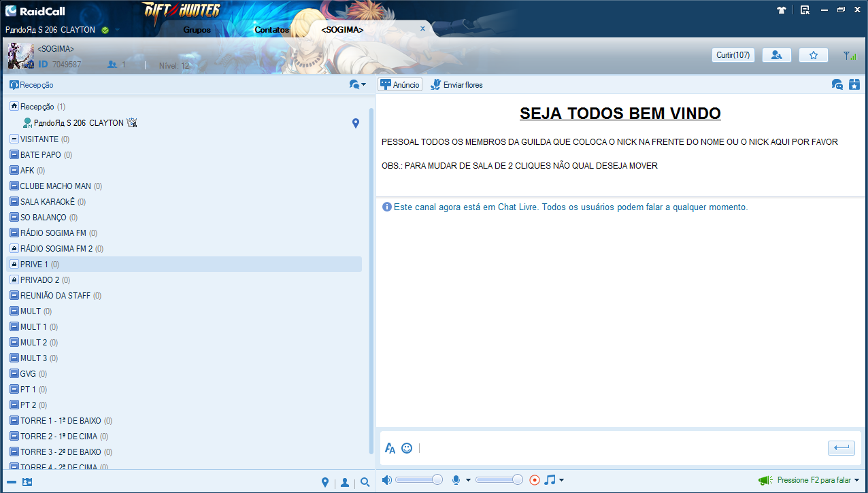Click the Curtir(107) like button
Viewport: 868px width, 493px height.
[733, 55]
